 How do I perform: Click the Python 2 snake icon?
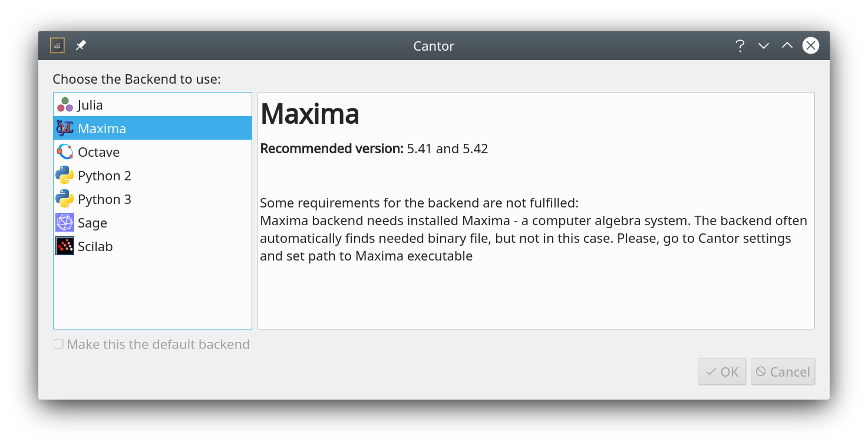point(65,175)
